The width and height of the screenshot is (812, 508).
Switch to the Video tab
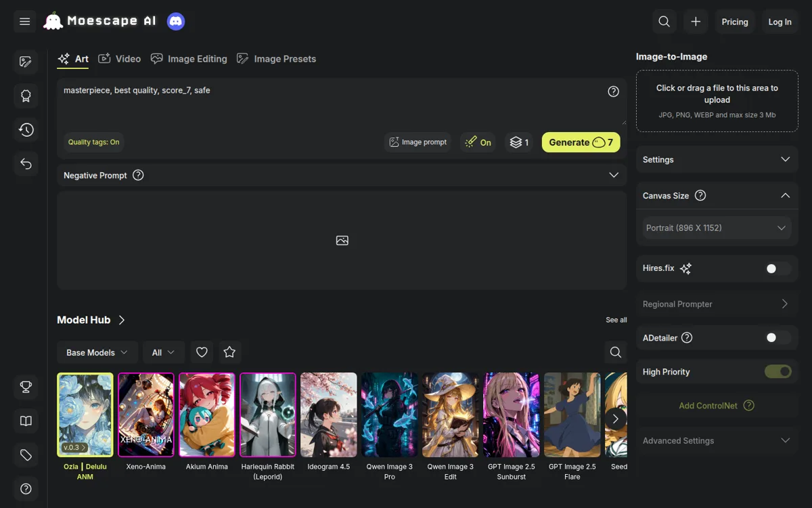pyautogui.click(x=119, y=59)
